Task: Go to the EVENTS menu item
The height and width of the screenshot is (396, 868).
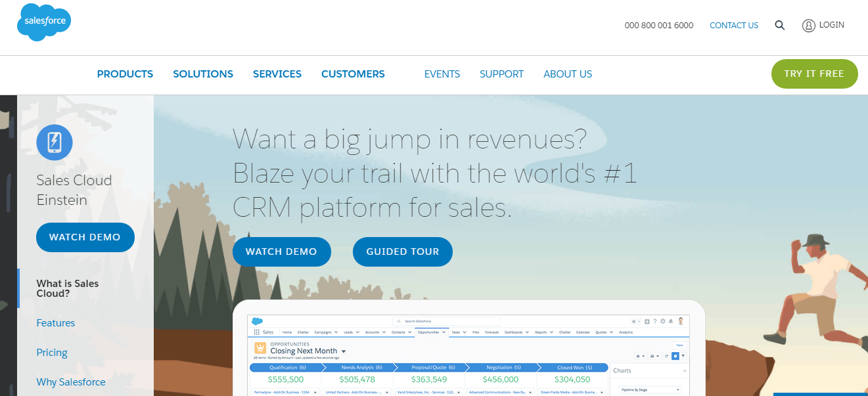Action: (x=442, y=74)
